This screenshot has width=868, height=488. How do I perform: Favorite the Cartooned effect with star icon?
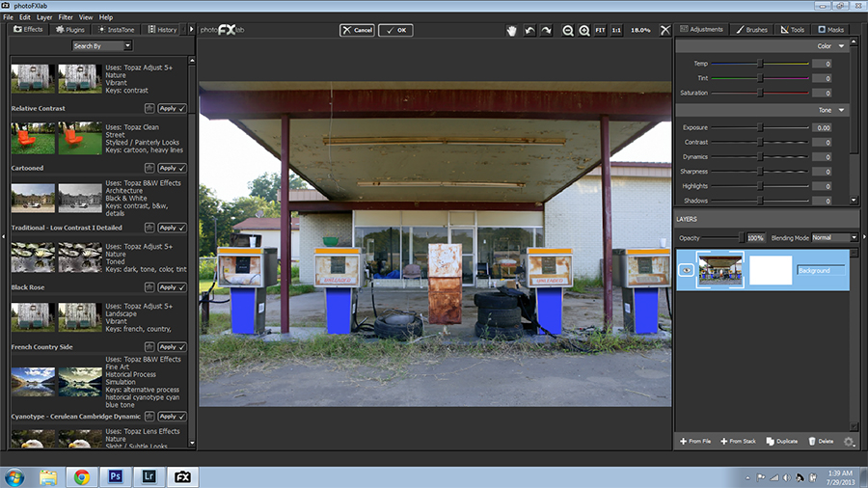tap(149, 168)
